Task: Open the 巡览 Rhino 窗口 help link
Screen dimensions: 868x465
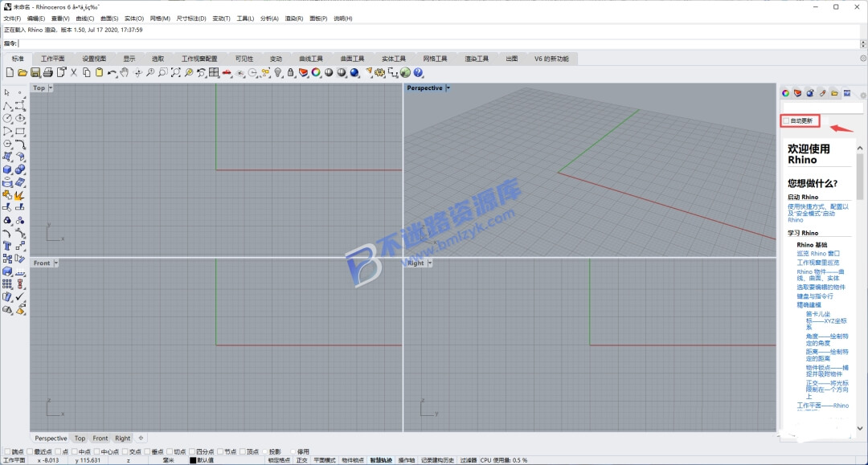Action: pos(818,253)
